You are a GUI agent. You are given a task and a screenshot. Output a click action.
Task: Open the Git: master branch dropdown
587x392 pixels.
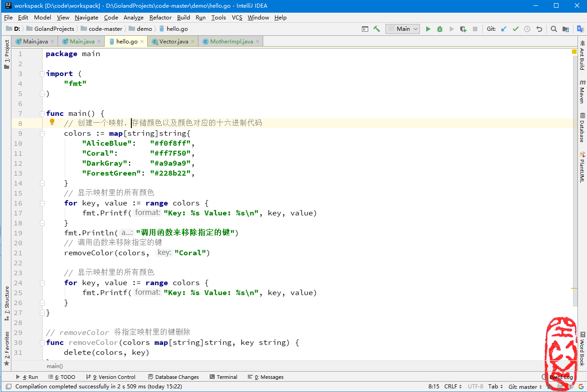coord(525,387)
